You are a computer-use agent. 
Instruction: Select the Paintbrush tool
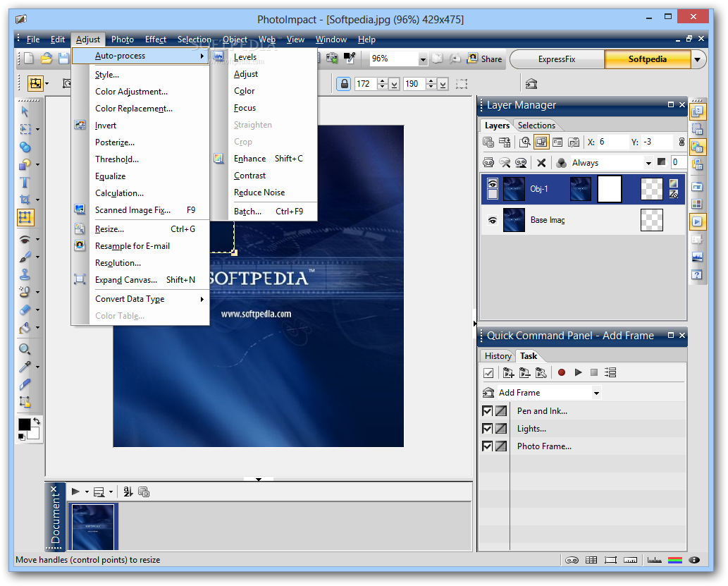point(25,257)
